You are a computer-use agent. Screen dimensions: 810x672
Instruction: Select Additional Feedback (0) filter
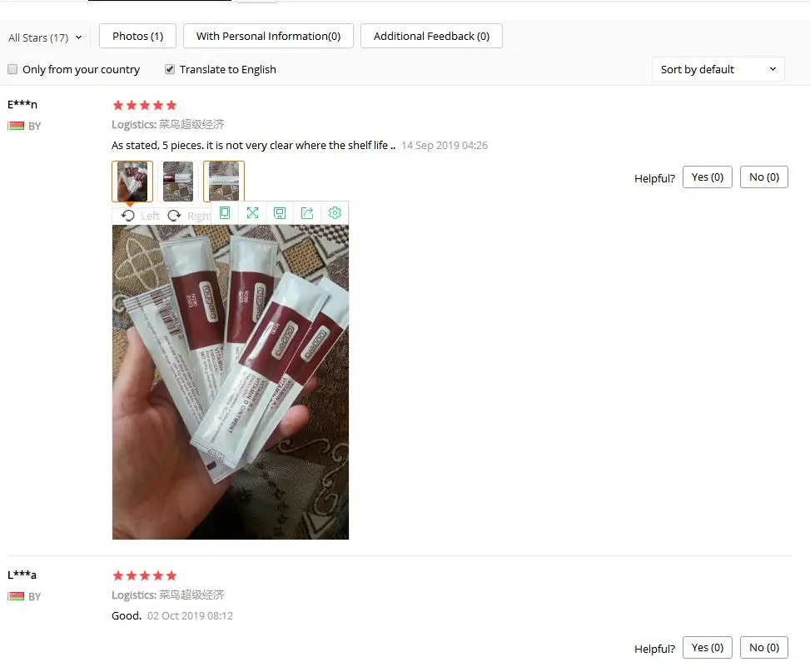(x=431, y=36)
